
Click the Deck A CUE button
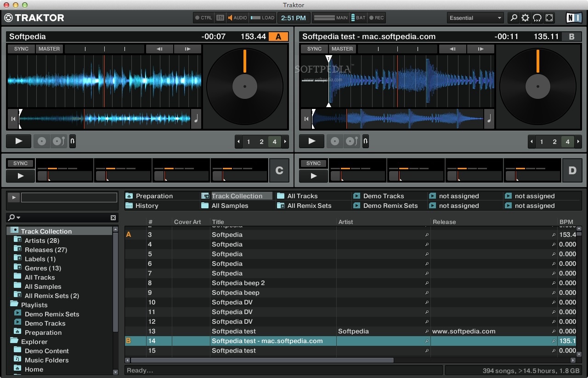(42, 141)
